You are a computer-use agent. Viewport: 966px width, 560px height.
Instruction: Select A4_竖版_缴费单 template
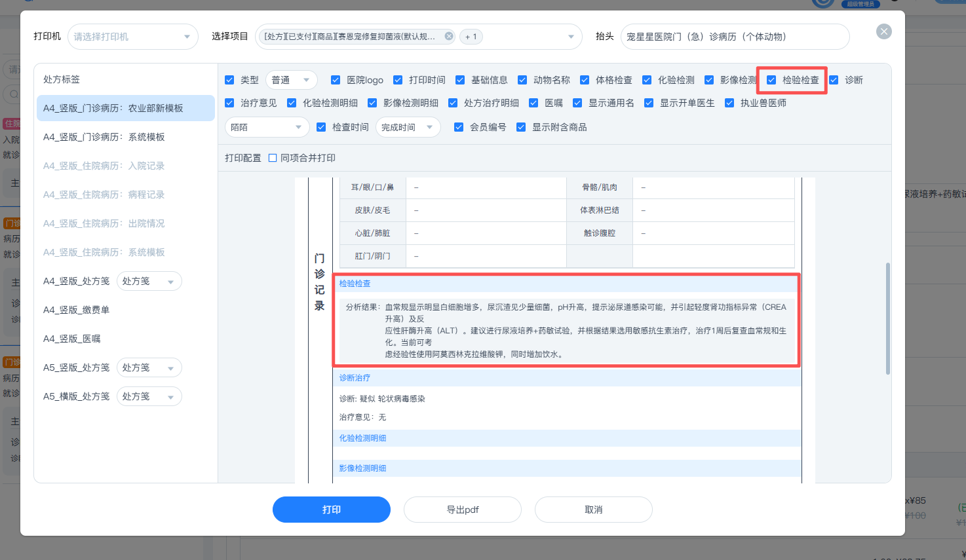point(76,310)
